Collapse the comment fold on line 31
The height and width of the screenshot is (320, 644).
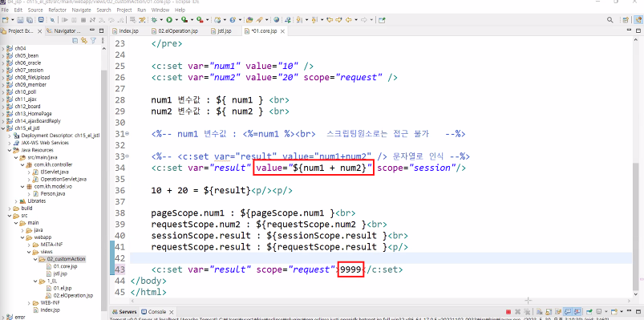(127, 134)
